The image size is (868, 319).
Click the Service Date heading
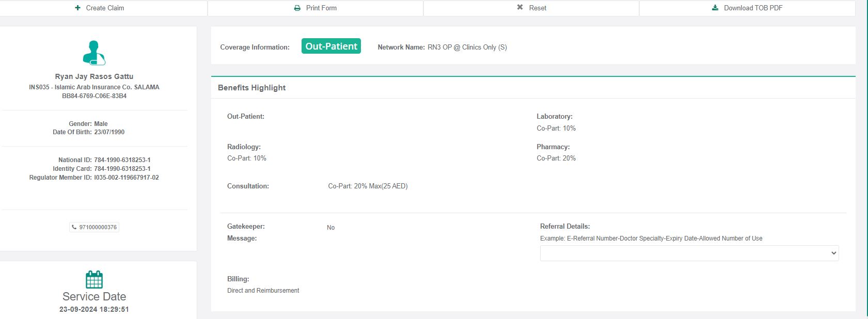(x=94, y=296)
